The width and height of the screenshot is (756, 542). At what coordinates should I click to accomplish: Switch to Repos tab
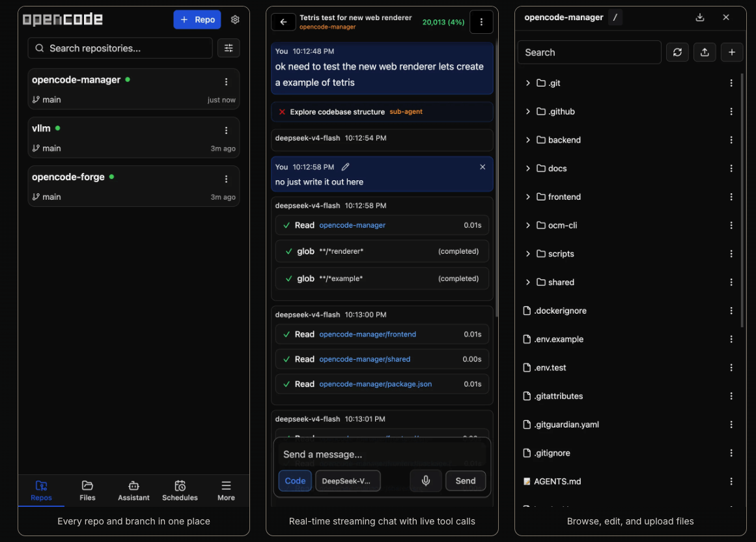point(41,491)
